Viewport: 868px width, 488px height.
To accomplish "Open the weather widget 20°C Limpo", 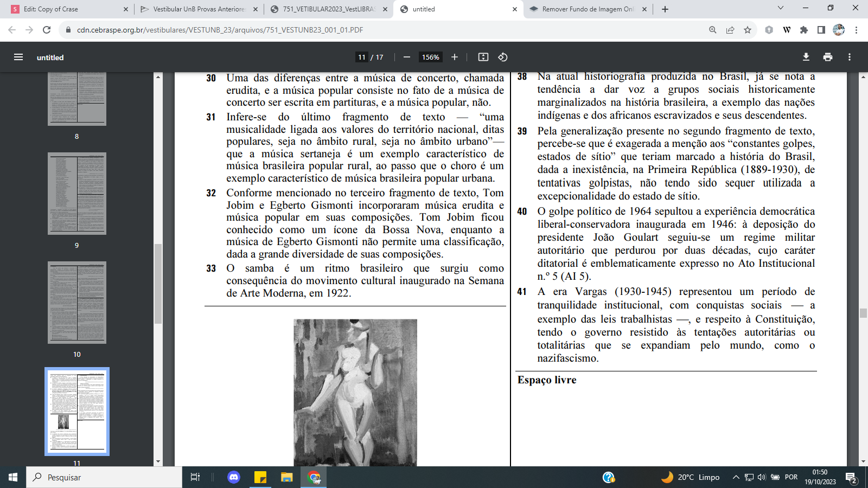I will point(691,477).
